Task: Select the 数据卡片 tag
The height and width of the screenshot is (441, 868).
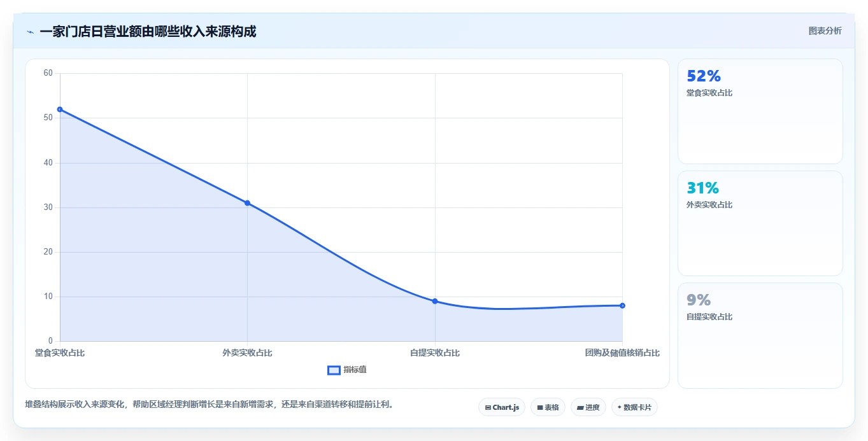Action: click(634, 407)
